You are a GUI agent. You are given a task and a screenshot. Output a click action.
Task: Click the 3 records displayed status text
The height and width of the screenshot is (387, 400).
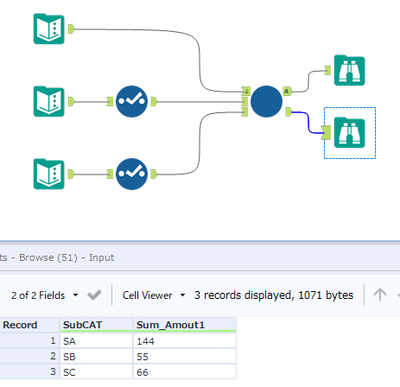point(274,295)
